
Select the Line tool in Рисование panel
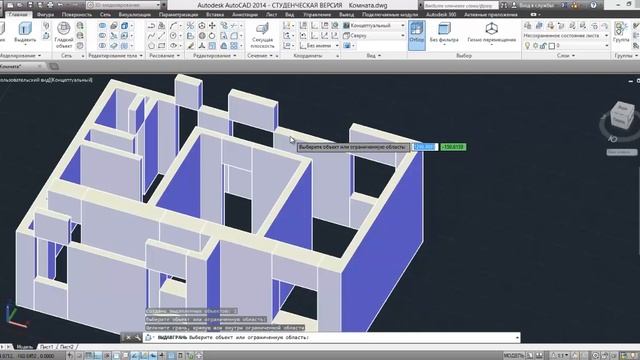pyautogui.click(x=162, y=36)
